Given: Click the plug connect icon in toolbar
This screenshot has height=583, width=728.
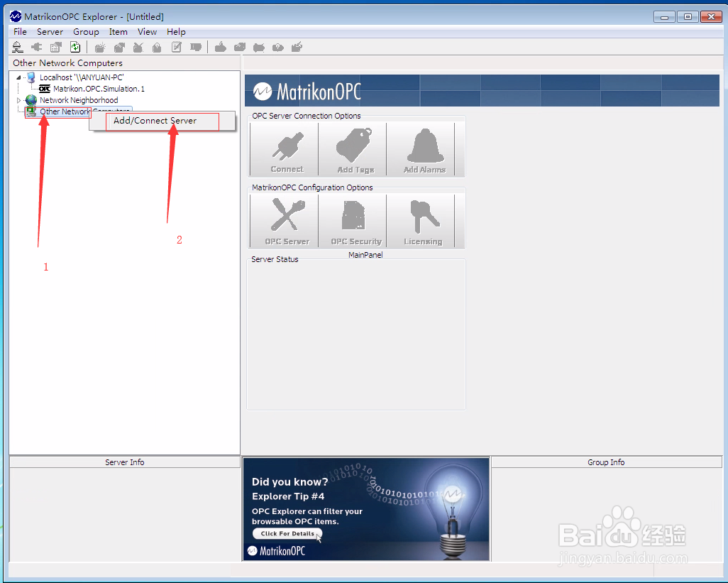Looking at the screenshot, I should 36,47.
